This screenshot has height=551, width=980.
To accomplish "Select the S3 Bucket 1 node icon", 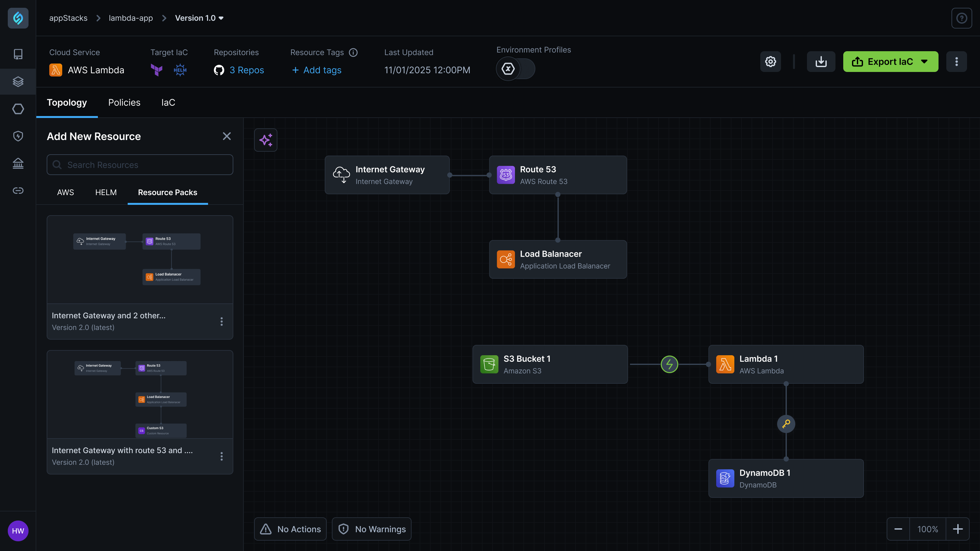I will pos(489,364).
